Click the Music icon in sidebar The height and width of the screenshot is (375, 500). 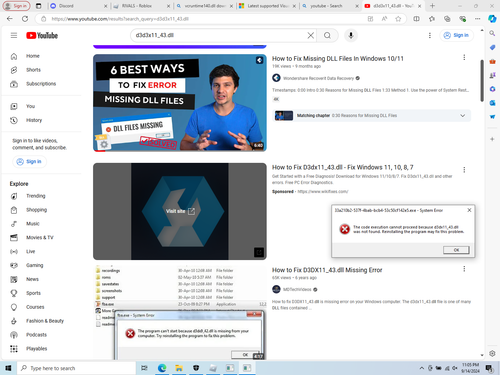point(14,224)
